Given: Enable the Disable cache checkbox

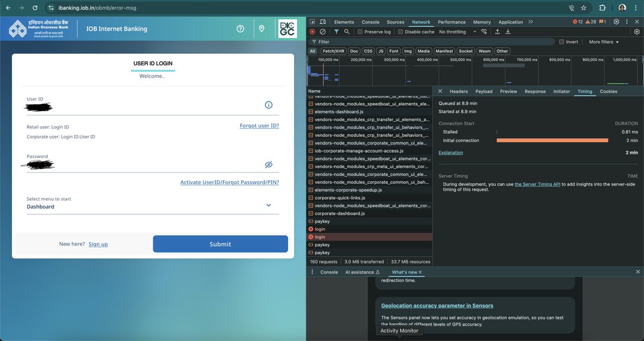Looking at the screenshot, I should point(400,32).
